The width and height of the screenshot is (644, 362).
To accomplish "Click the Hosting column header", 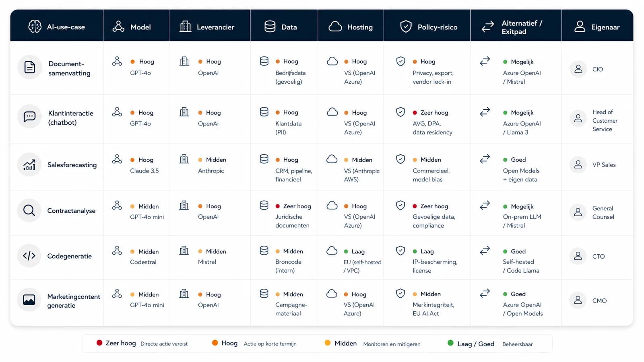I will click(351, 25).
